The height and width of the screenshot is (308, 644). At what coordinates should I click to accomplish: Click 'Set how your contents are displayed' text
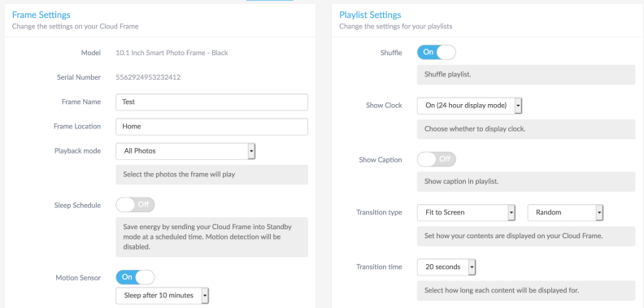click(x=513, y=236)
